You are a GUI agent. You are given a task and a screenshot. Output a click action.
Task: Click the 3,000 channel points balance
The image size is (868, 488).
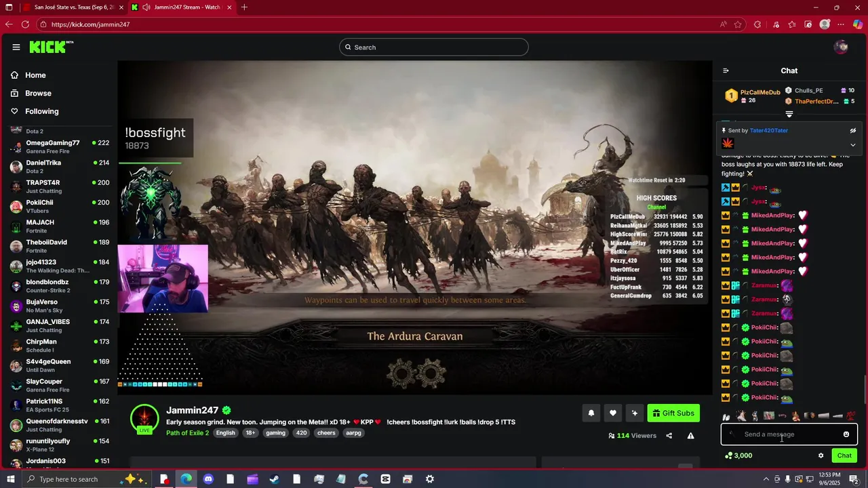tap(738, 455)
